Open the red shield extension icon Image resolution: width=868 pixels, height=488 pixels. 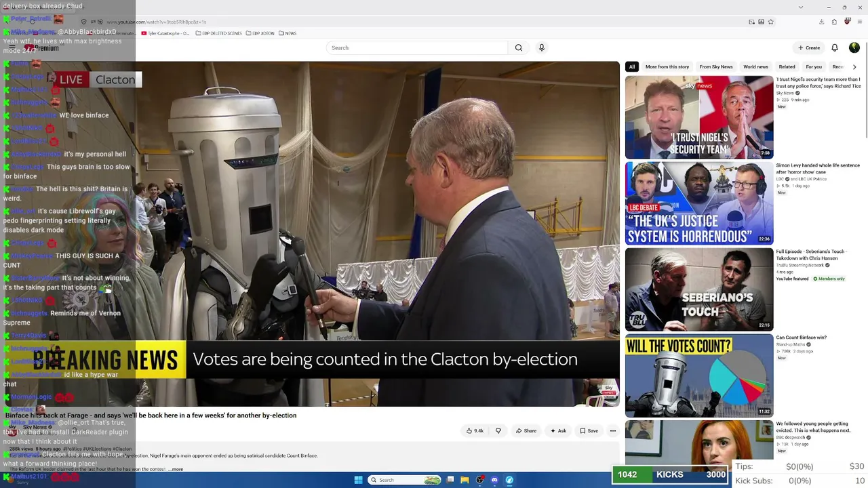pyautogui.click(x=847, y=22)
